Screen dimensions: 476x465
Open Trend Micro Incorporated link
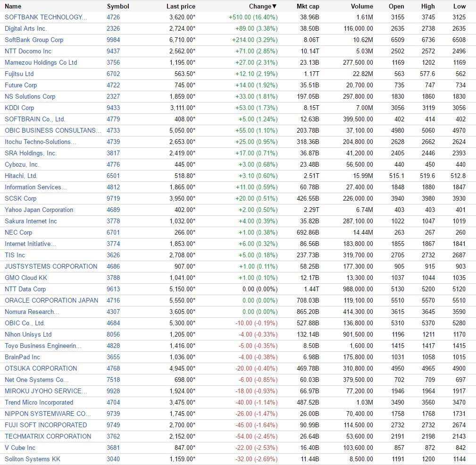39,402
